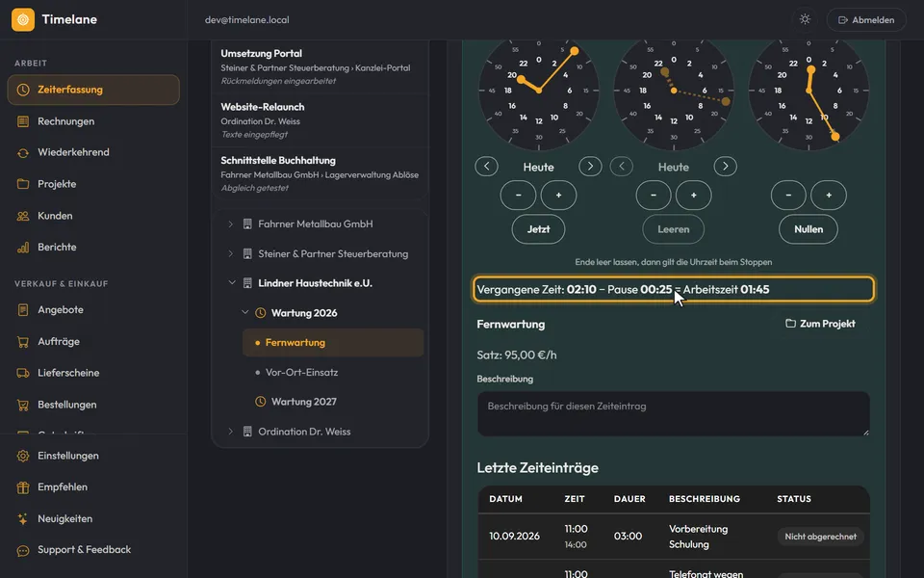Viewport: 924px width, 578px height.
Task: Click the Timelane logo icon
Action: coord(23,19)
